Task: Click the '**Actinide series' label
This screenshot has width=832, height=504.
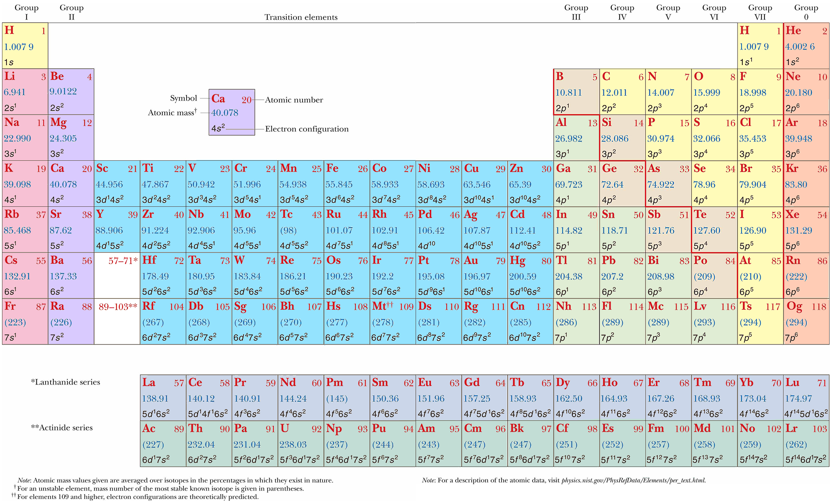Action: pyautogui.click(x=62, y=428)
